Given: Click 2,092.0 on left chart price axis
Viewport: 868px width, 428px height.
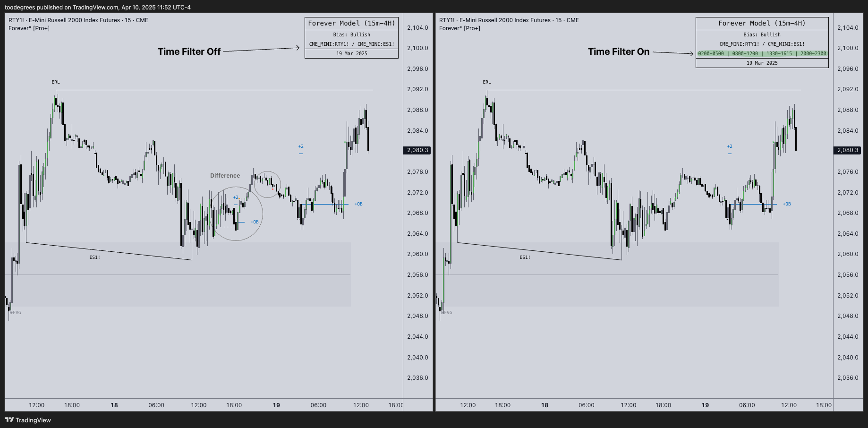Looking at the screenshot, I should pyautogui.click(x=417, y=89).
